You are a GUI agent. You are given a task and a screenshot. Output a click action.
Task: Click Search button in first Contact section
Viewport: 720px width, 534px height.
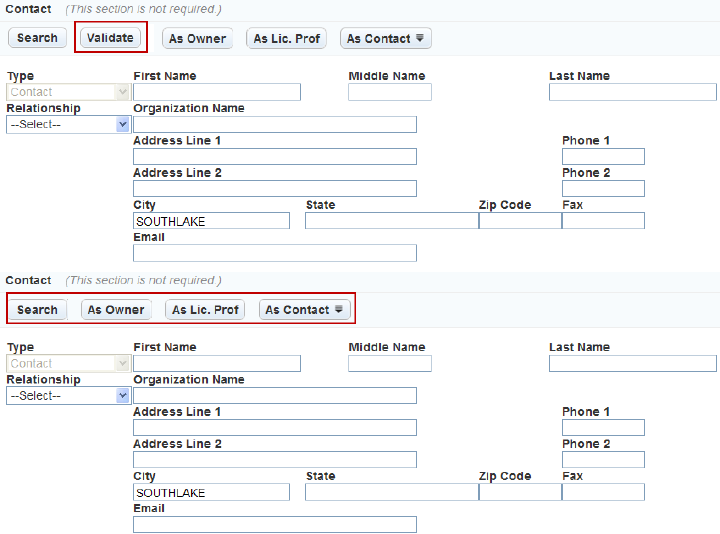click(x=37, y=38)
